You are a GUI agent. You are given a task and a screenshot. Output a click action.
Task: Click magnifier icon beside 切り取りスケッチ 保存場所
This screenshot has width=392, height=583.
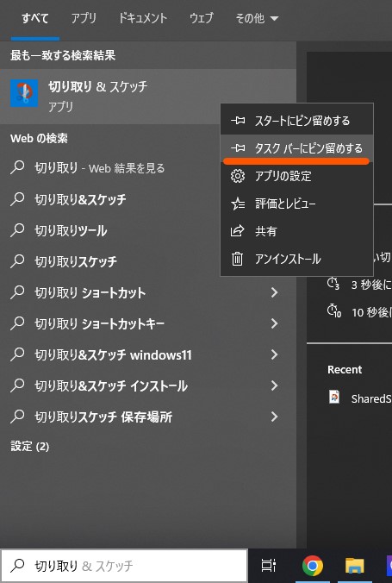pos(17,417)
